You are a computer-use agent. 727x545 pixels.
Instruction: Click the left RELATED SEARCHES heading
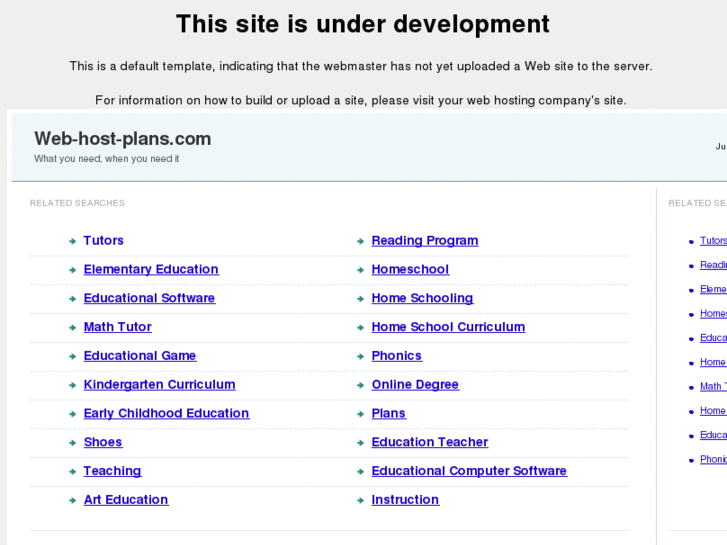coord(77,203)
